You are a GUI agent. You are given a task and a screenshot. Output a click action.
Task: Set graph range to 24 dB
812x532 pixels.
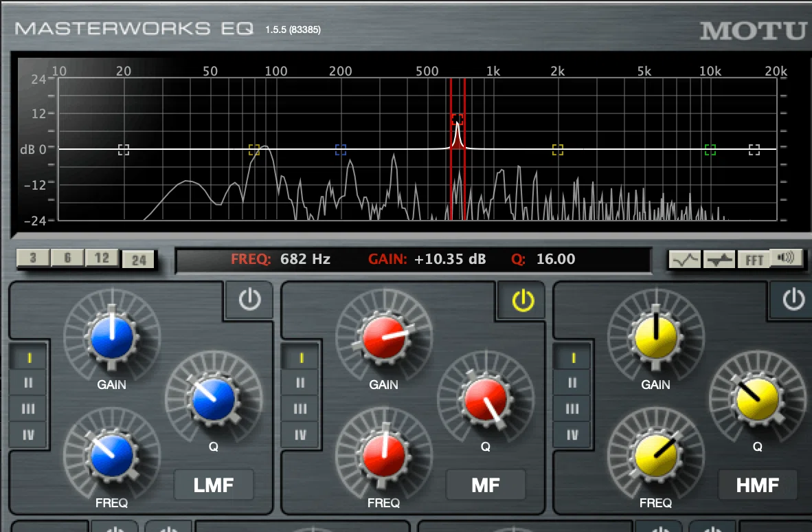[138, 260]
